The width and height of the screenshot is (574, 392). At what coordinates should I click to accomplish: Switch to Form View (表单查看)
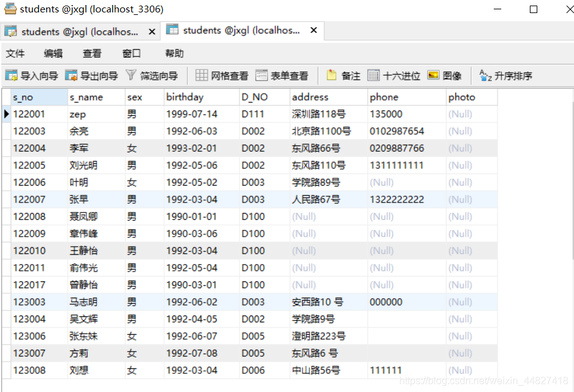[282, 76]
